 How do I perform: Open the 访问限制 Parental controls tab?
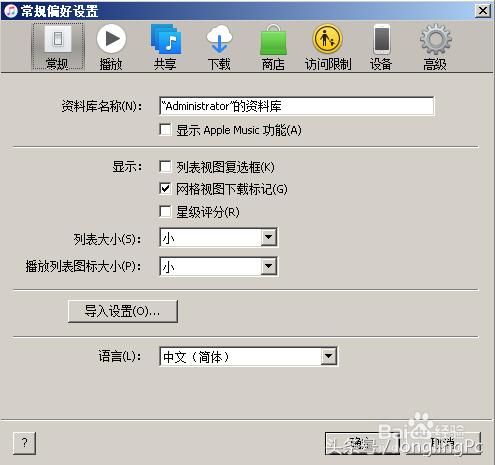(328, 47)
